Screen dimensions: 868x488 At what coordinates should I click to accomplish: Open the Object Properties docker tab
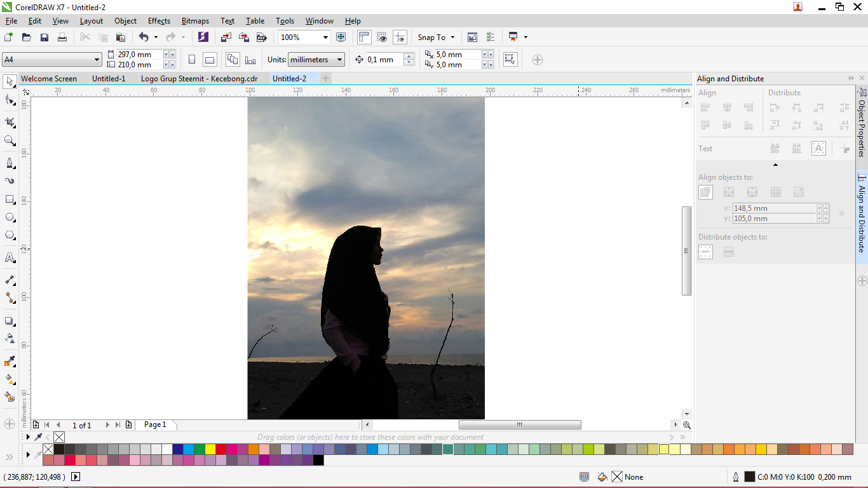862,123
